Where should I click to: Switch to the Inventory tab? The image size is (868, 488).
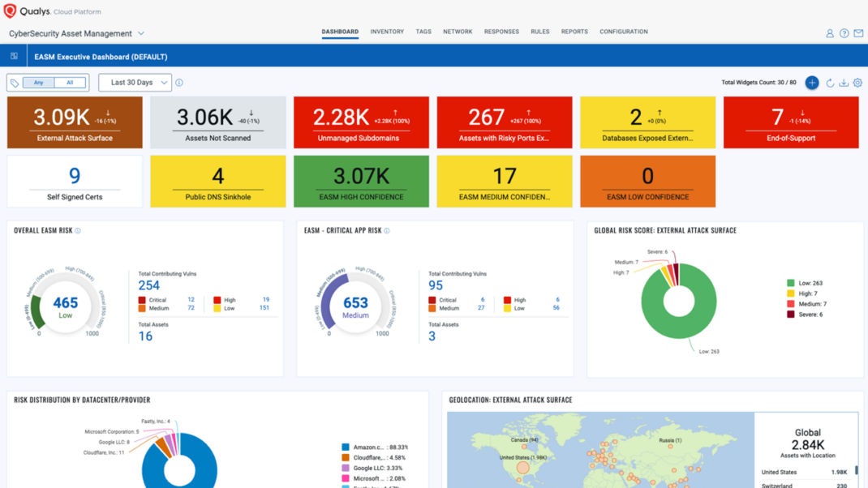tap(387, 32)
